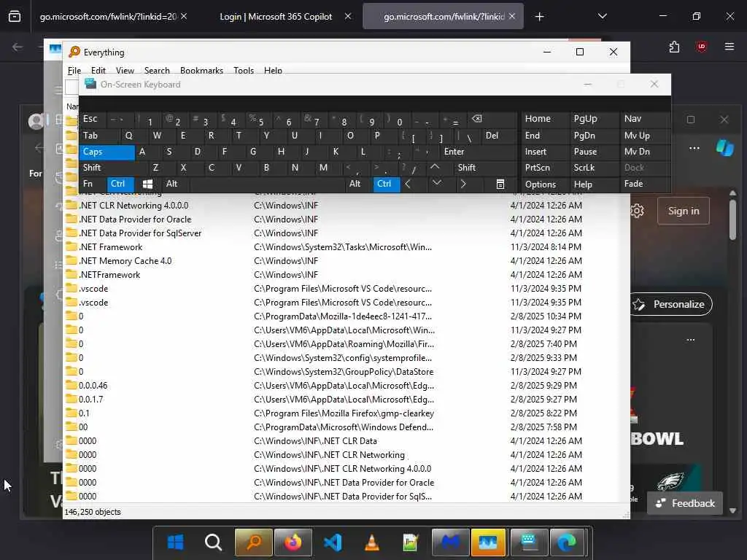Screen dimensions: 747x560
Task: Click the 146,250 objects status text
Action: tap(93, 512)
